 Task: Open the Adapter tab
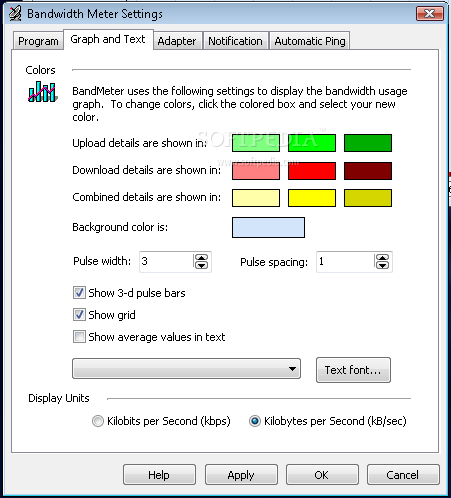[177, 41]
